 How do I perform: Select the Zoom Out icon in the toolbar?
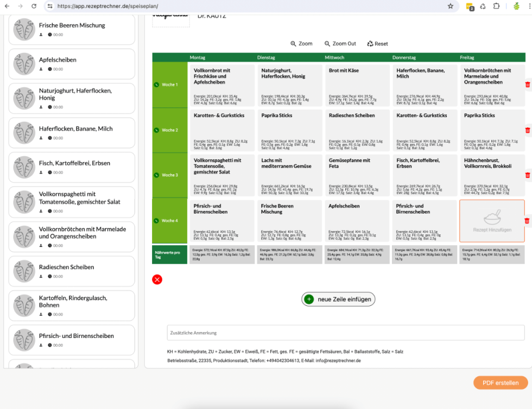click(326, 43)
